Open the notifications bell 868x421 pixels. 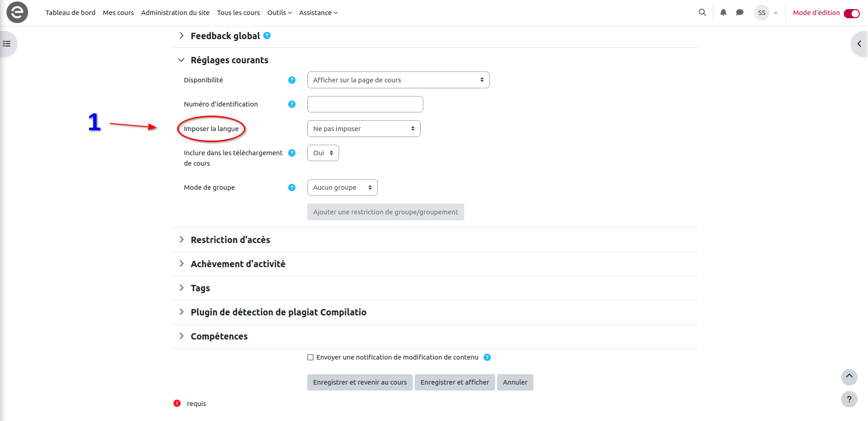(x=723, y=13)
